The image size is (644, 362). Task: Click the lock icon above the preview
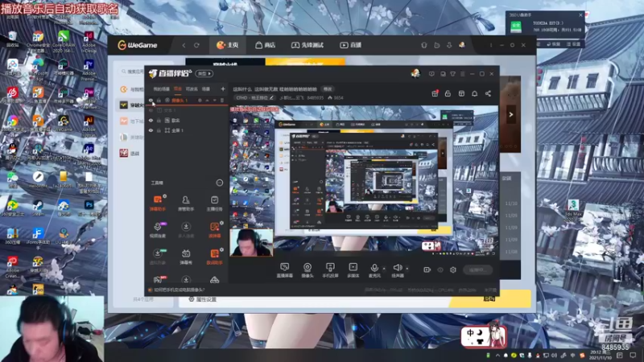coord(448,93)
